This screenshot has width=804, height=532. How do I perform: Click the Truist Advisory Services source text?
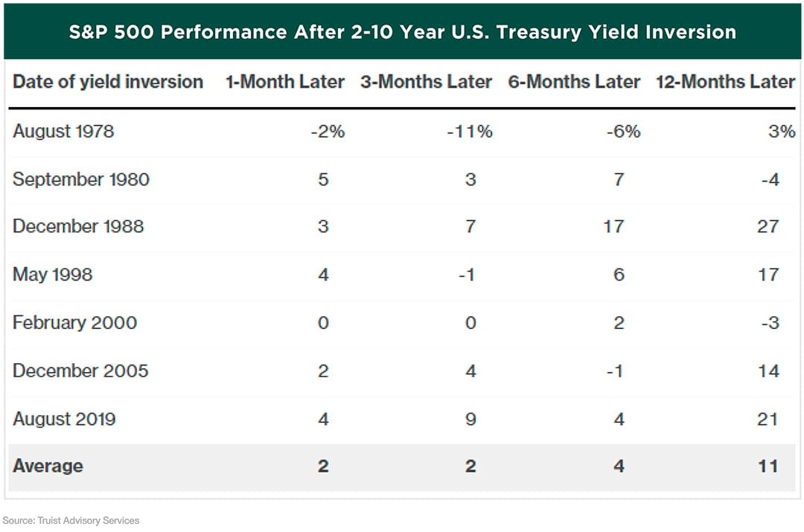pyautogui.click(x=71, y=520)
